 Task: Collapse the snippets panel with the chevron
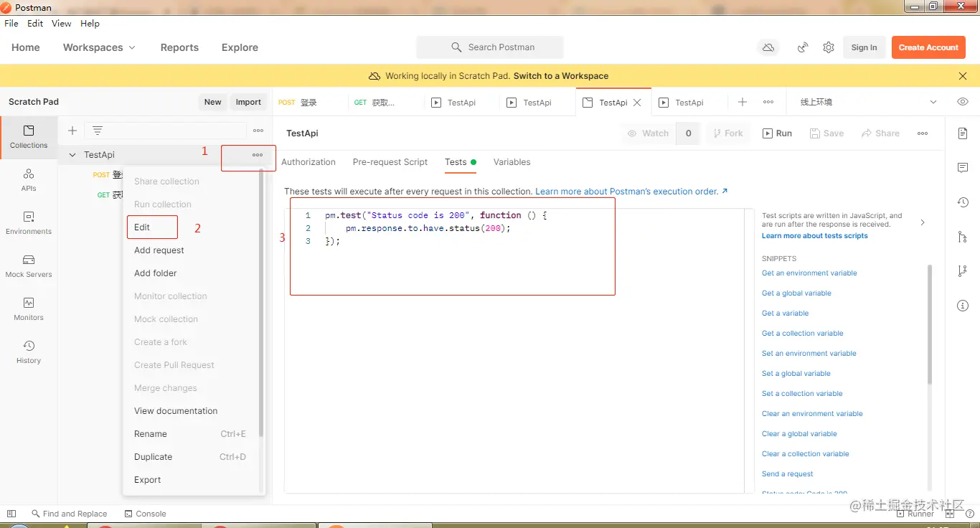923,222
